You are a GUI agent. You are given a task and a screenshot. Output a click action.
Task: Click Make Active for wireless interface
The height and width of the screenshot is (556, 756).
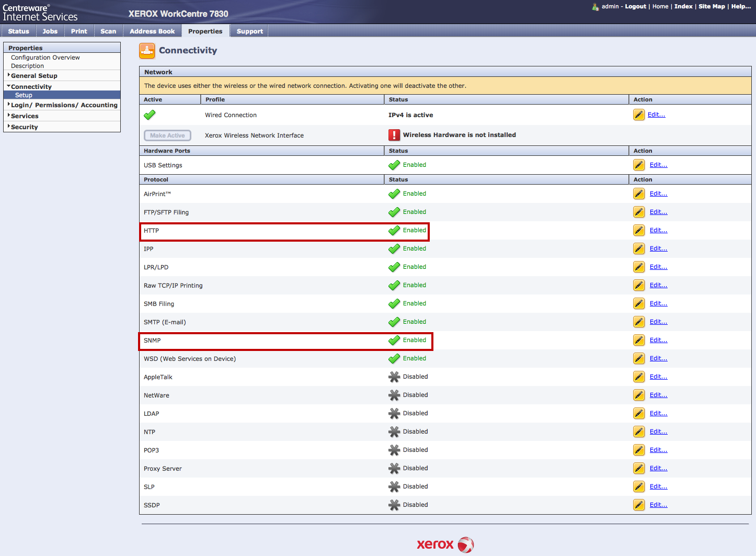(x=167, y=135)
